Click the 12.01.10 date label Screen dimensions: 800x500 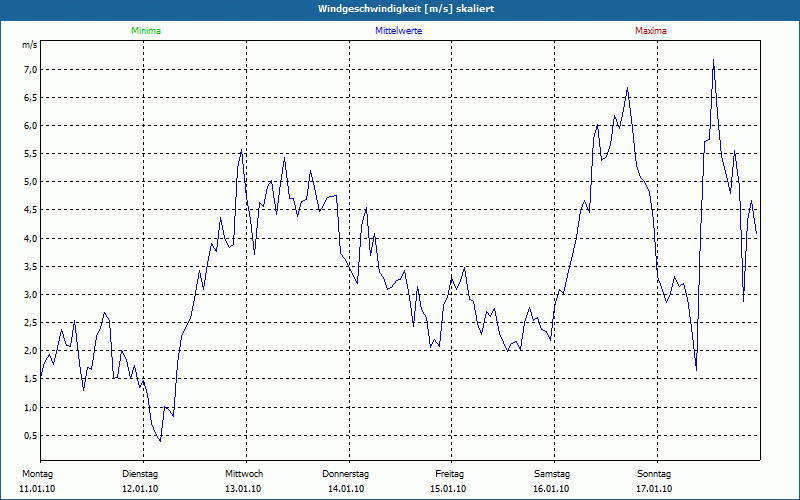pyautogui.click(x=140, y=489)
